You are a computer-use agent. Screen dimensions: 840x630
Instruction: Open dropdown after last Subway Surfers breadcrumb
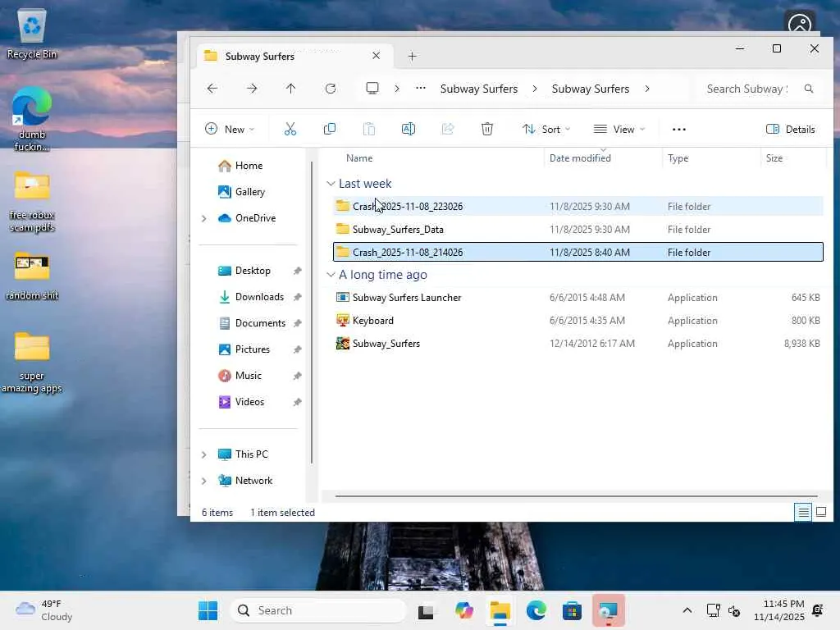tap(647, 89)
